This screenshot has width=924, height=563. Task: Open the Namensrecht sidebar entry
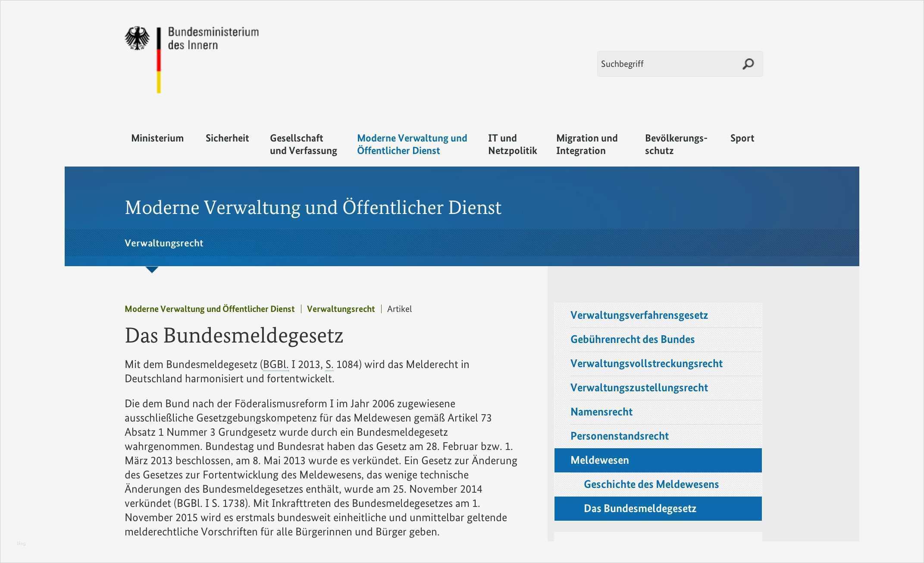click(x=601, y=412)
